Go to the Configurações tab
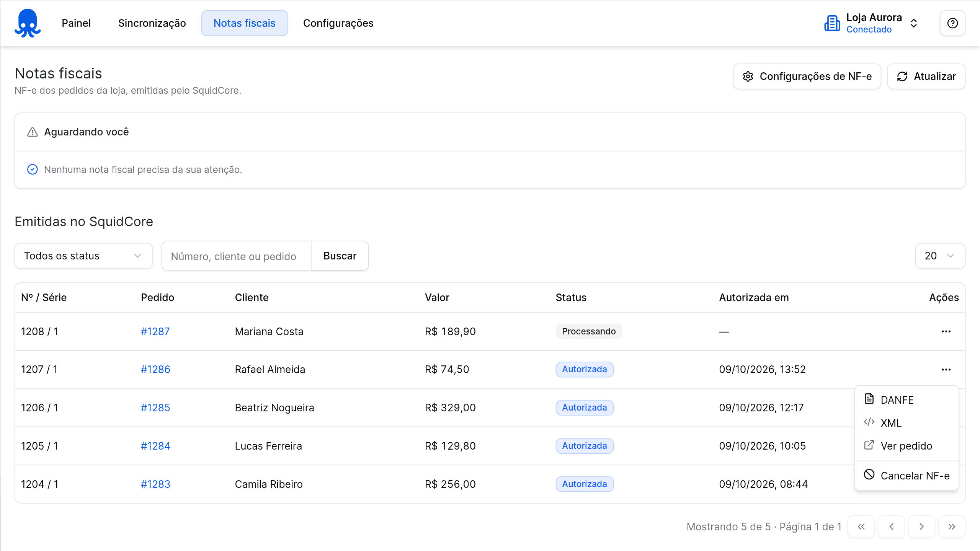This screenshot has width=980, height=551. (338, 23)
